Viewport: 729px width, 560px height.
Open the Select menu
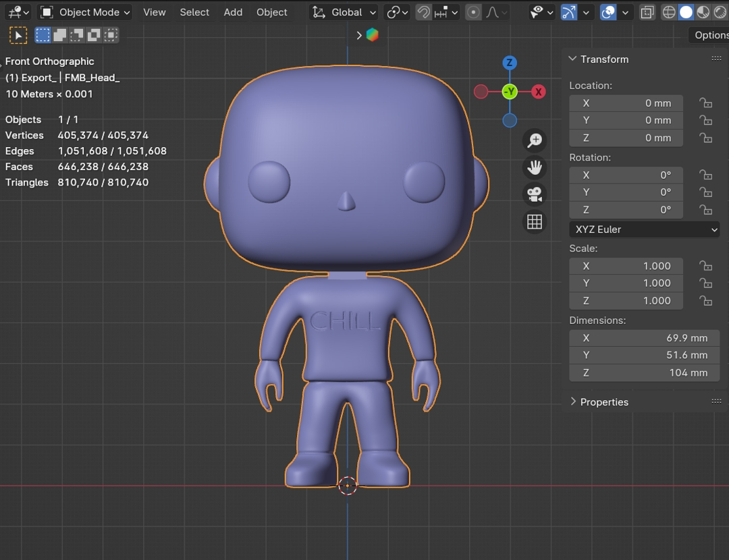194,12
